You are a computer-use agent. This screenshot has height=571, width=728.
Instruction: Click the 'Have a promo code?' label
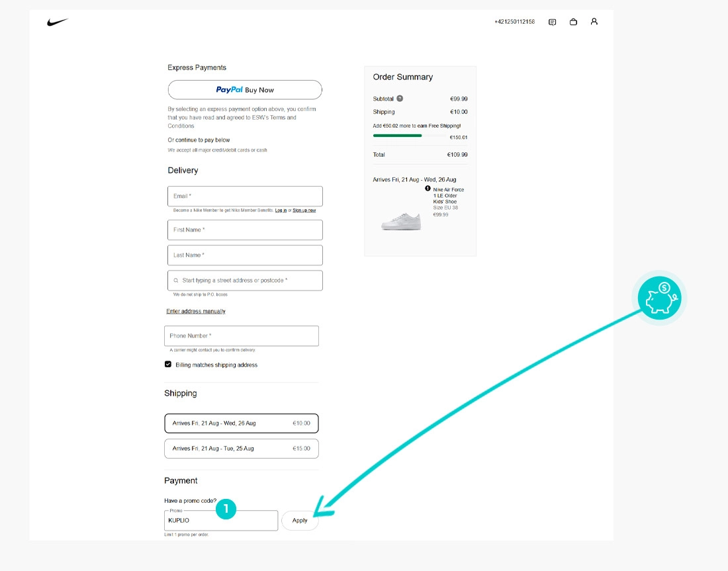click(x=191, y=500)
